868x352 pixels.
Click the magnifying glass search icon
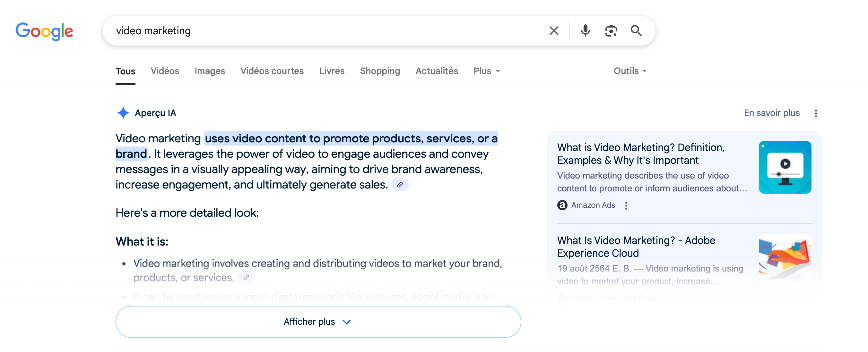point(636,31)
